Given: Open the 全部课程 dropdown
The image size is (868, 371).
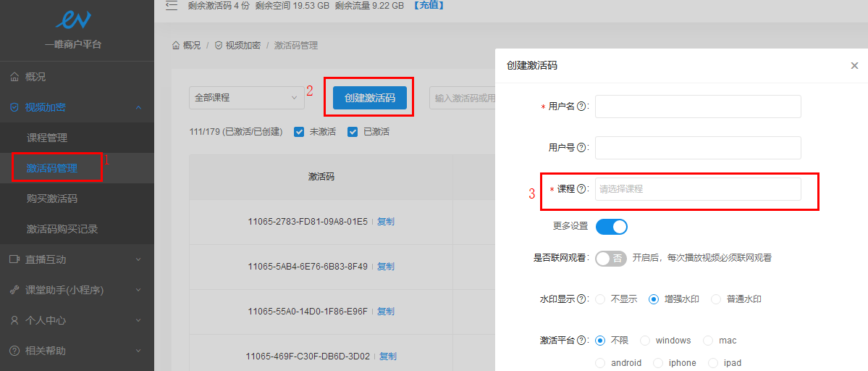Looking at the screenshot, I should click(246, 98).
